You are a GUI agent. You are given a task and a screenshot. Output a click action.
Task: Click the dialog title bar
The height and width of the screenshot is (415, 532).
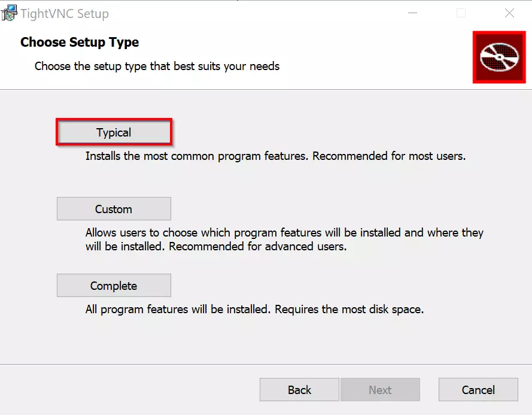(239, 13)
